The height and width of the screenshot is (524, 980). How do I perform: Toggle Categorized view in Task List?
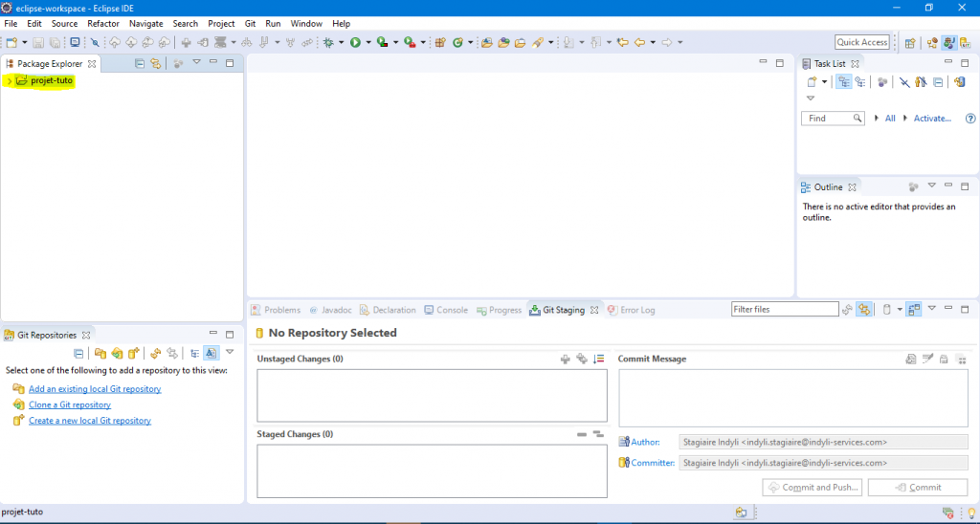844,82
